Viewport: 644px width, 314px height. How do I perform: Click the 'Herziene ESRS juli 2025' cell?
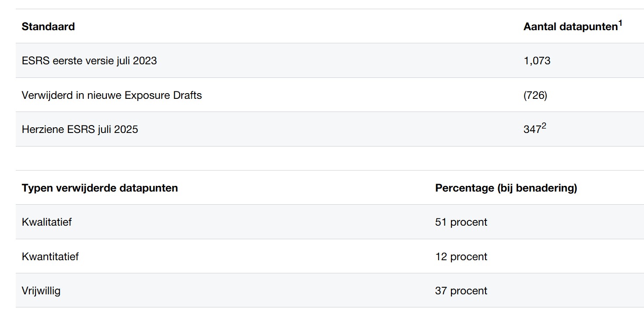click(x=80, y=129)
